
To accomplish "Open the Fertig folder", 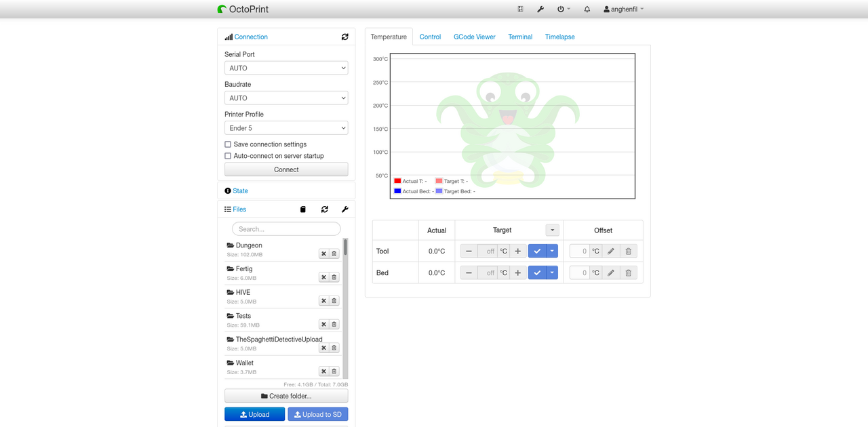I will [x=244, y=269].
